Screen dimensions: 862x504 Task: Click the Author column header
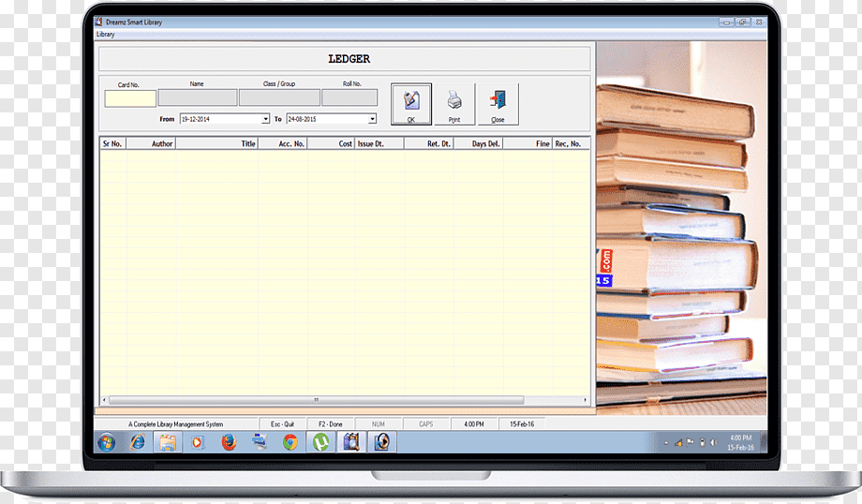151,143
